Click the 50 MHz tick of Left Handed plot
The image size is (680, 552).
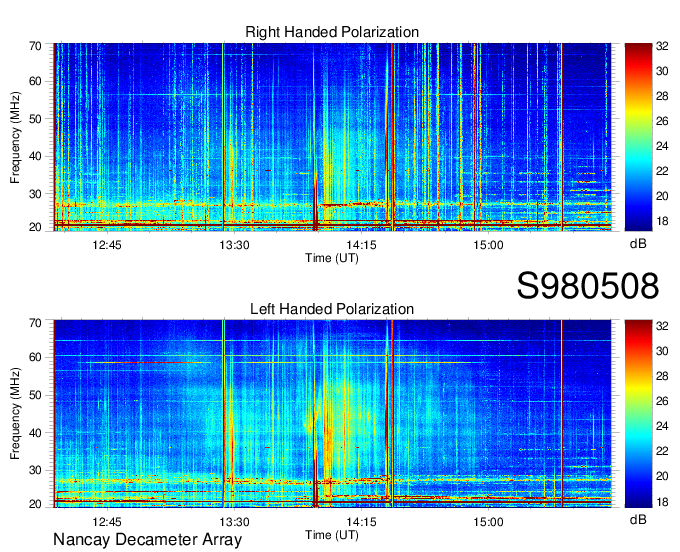pos(36,395)
